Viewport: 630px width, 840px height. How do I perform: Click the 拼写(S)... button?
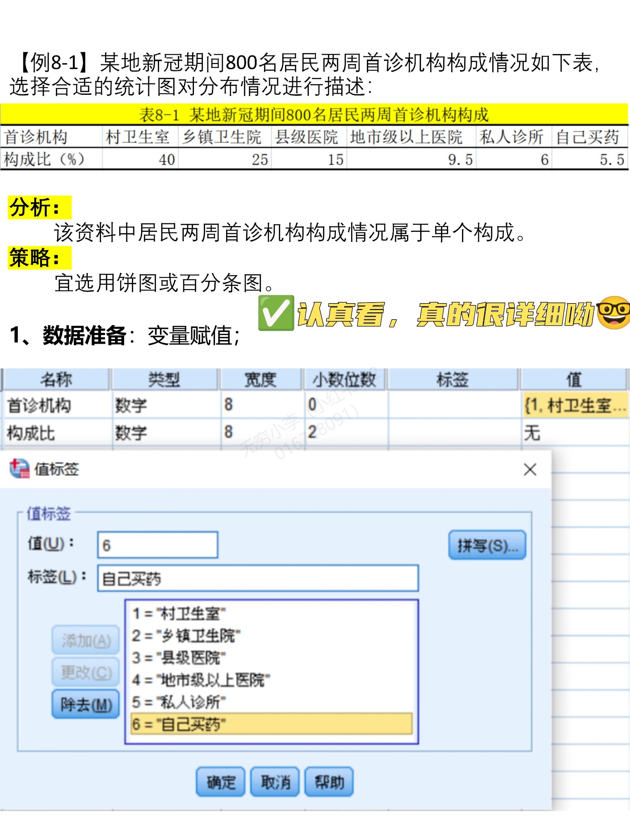[487, 545]
